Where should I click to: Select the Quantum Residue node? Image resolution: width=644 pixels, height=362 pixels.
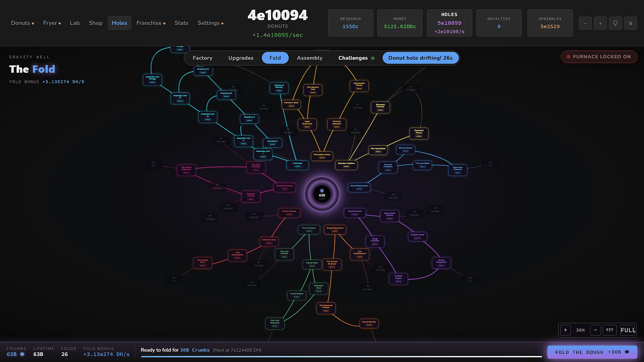point(346,165)
